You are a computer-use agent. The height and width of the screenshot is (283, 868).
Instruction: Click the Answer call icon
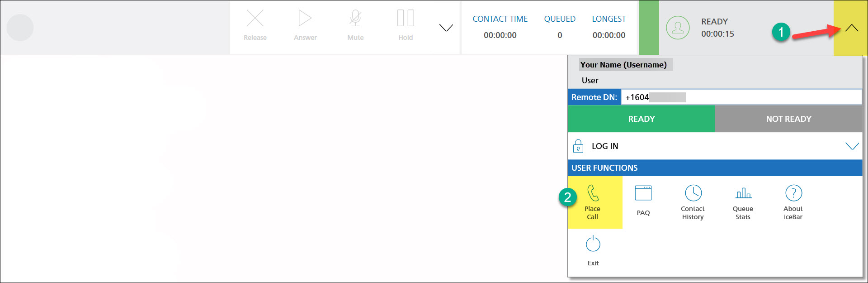pyautogui.click(x=305, y=19)
